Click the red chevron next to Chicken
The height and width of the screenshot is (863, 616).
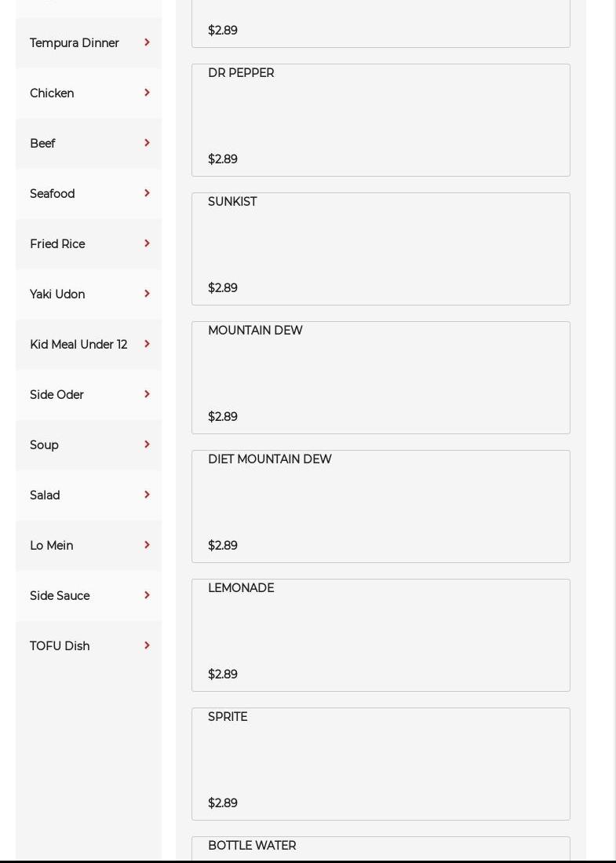point(147,93)
